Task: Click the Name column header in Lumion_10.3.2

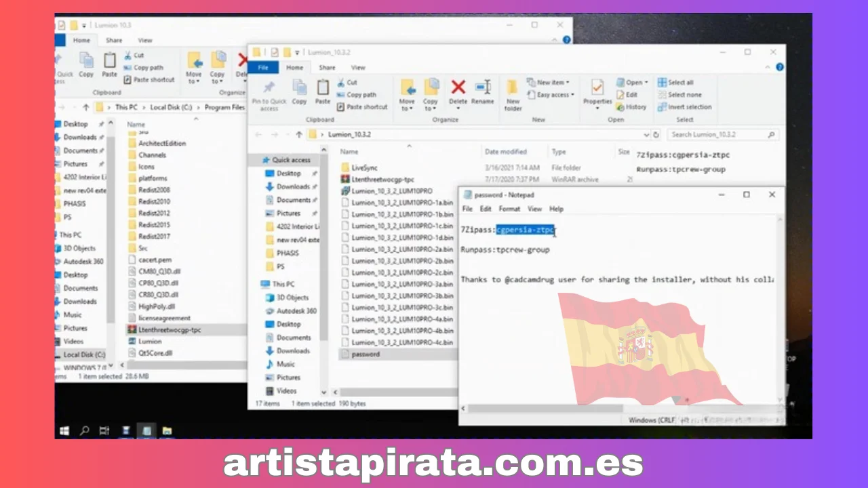Action: (349, 152)
